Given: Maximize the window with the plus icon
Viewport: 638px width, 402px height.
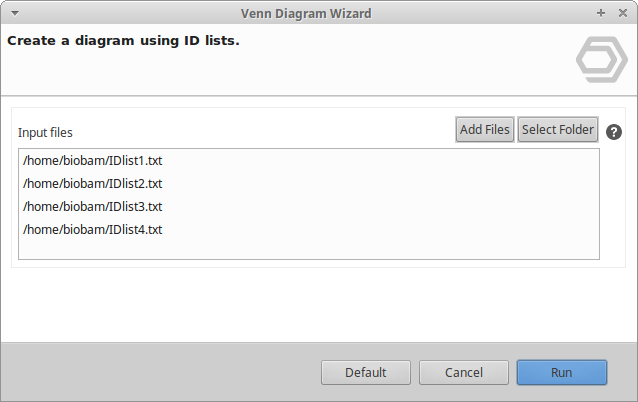Looking at the screenshot, I should pyautogui.click(x=600, y=12).
